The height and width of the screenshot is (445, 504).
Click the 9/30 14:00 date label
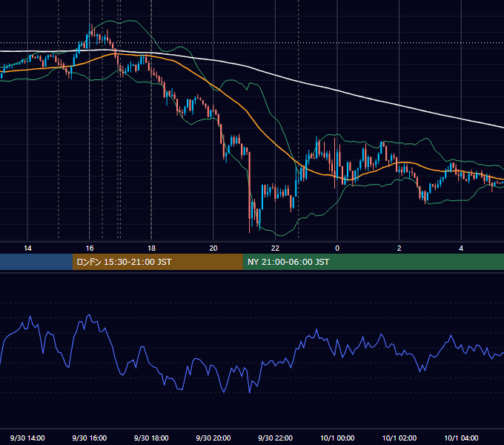[27, 438]
